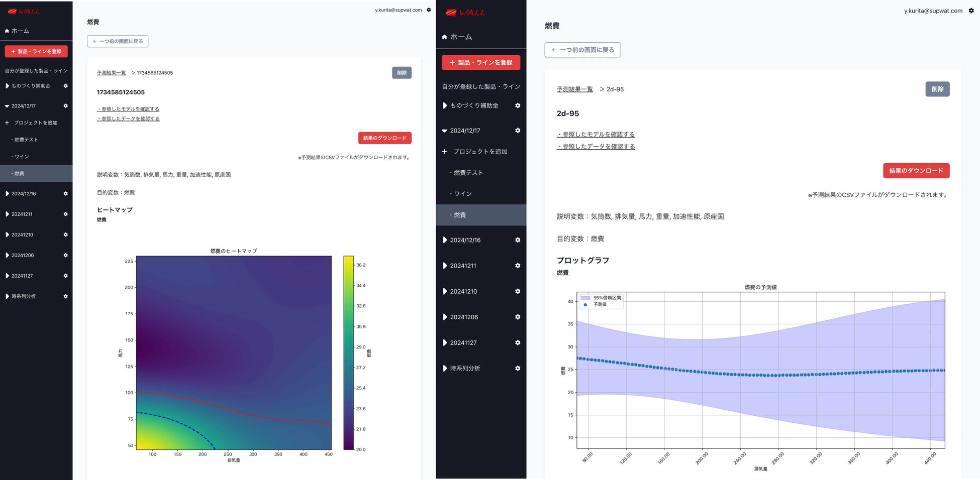Select 燃費 project in the right window sidebar

(x=481, y=215)
